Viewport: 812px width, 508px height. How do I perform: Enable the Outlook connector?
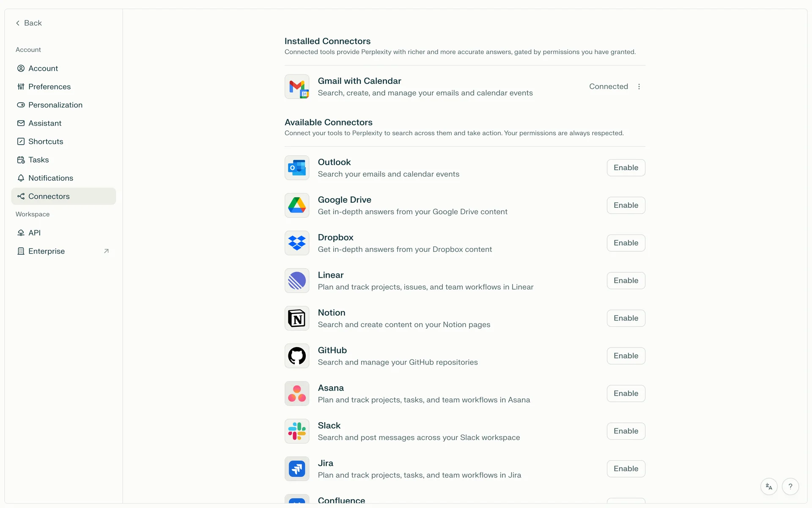tap(626, 168)
